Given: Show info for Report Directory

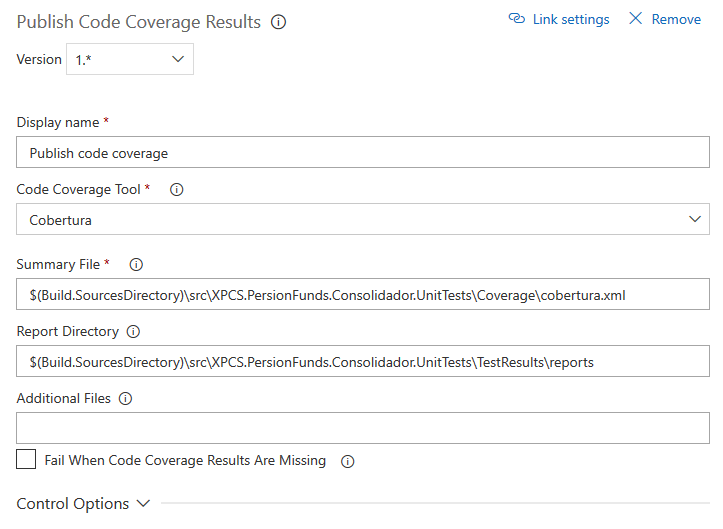Looking at the screenshot, I should click(133, 332).
